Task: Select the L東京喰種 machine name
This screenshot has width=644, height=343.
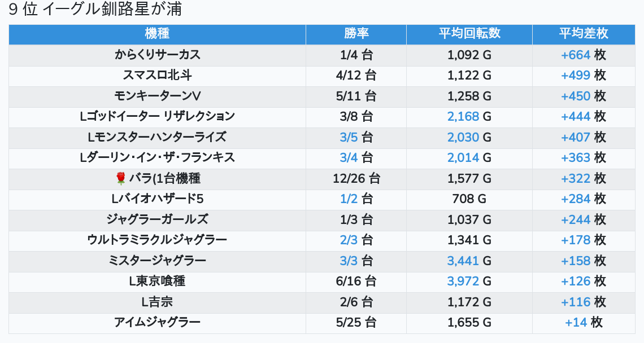Action: point(157,281)
